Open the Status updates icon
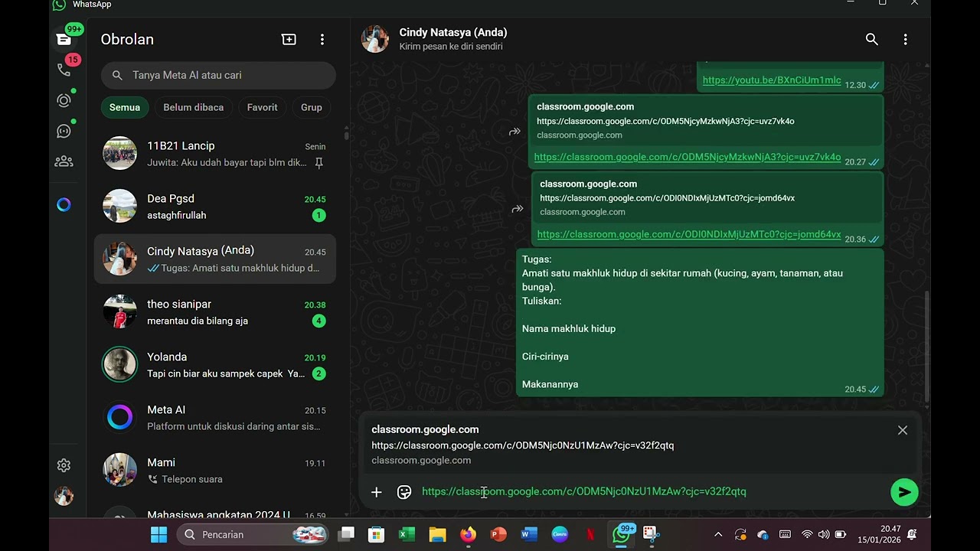This screenshot has height=551, width=980. coord(64,100)
